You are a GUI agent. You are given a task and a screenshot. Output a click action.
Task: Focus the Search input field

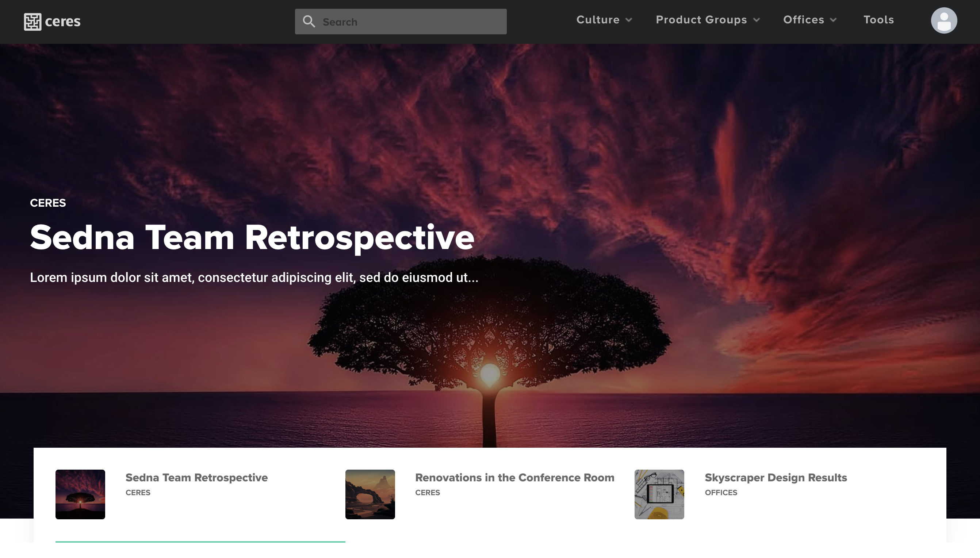coord(401,22)
